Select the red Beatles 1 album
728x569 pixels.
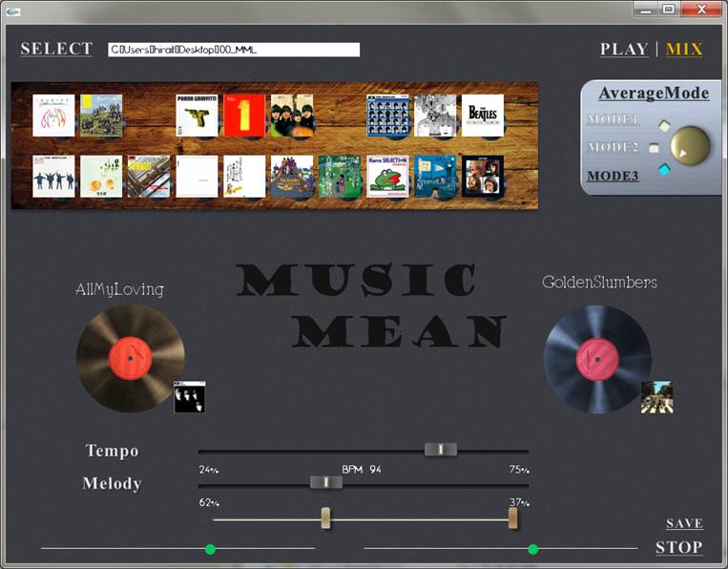[x=244, y=116]
